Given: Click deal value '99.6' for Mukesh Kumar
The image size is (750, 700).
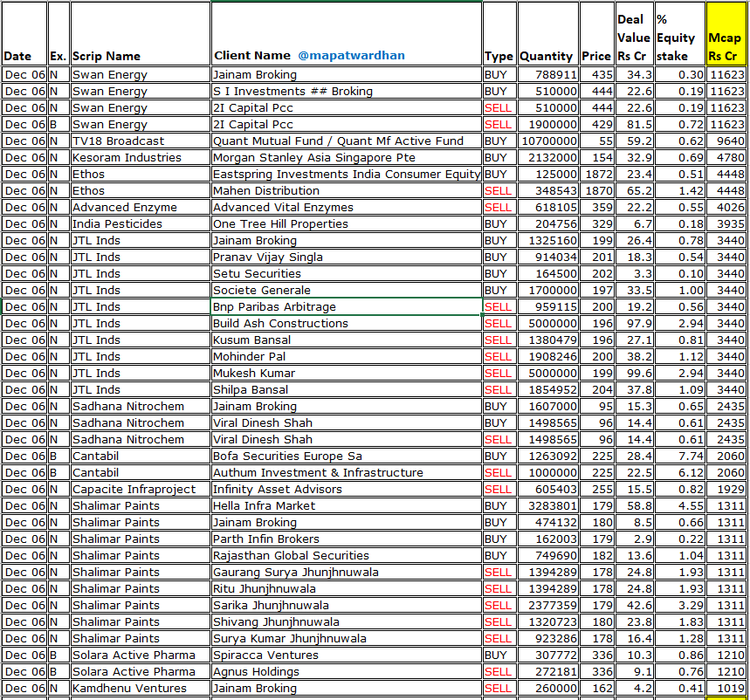Looking at the screenshot, I should (635, 373).
